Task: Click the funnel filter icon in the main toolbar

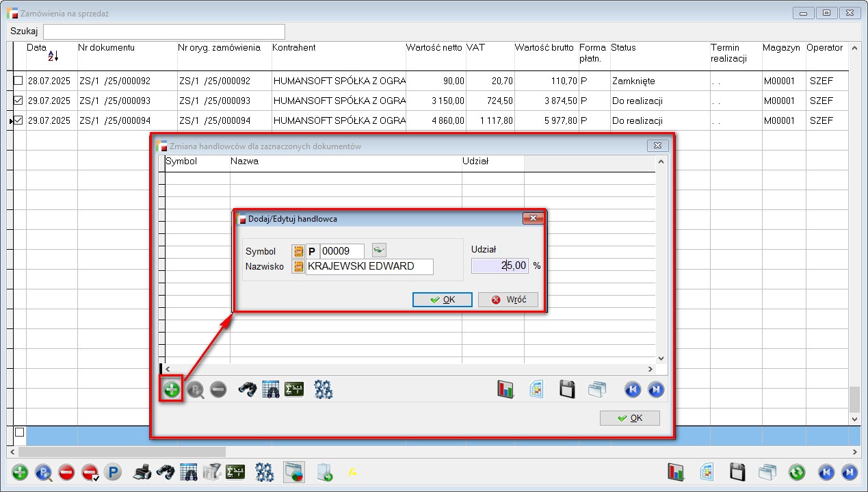Action: coord(211,472)
